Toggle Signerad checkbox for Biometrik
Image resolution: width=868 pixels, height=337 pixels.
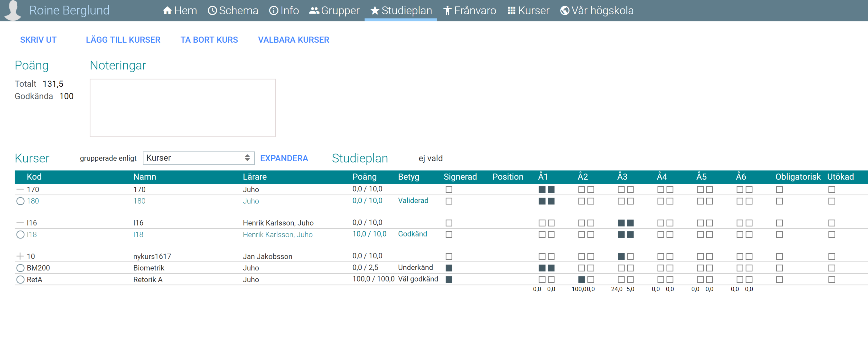pyautogui.click(x=448, y=268)
